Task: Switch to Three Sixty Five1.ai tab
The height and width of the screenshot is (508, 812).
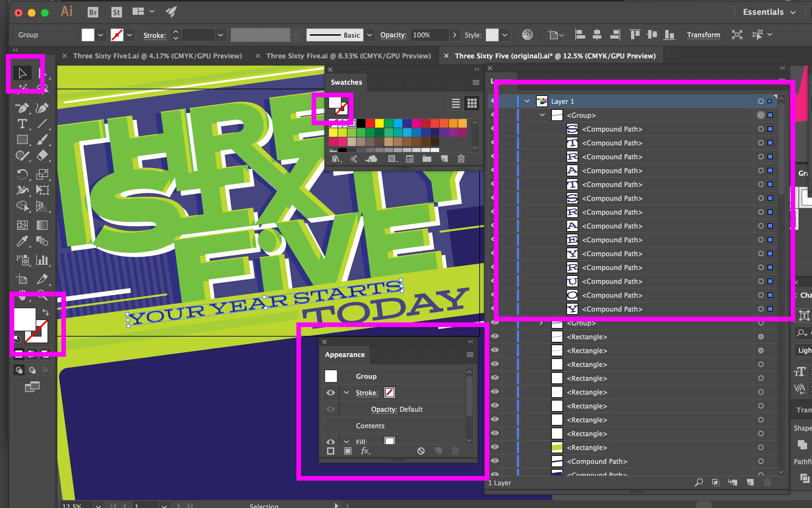Action: (157, 56)
